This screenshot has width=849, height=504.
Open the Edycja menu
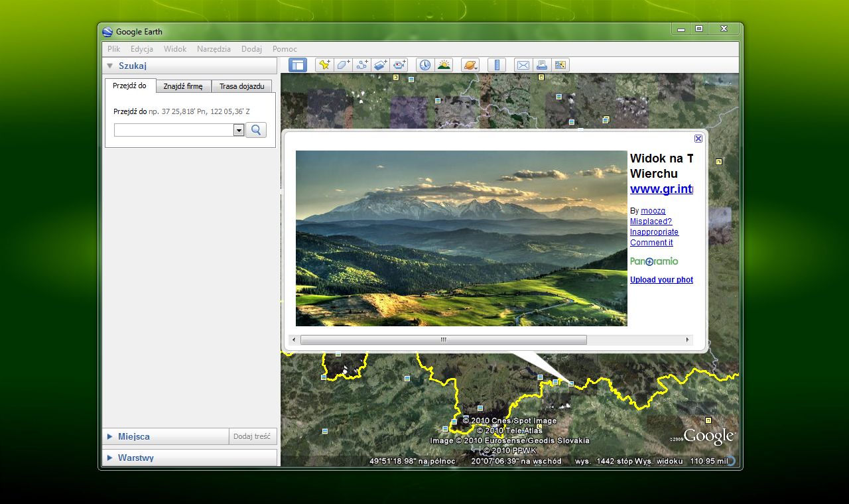[142, 49]
